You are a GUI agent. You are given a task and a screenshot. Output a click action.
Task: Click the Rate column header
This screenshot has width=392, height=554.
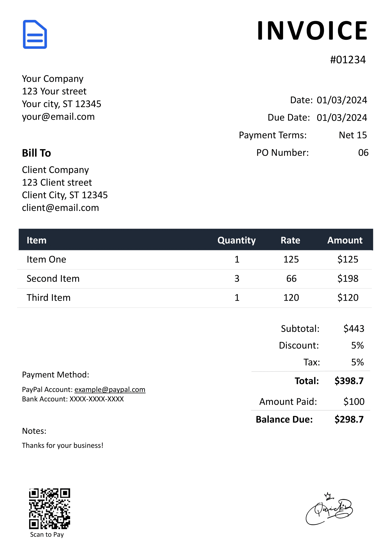[290, 240]
